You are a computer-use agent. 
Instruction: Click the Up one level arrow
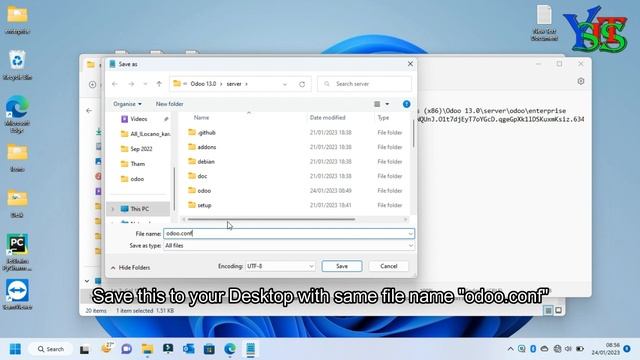(159, 84)
